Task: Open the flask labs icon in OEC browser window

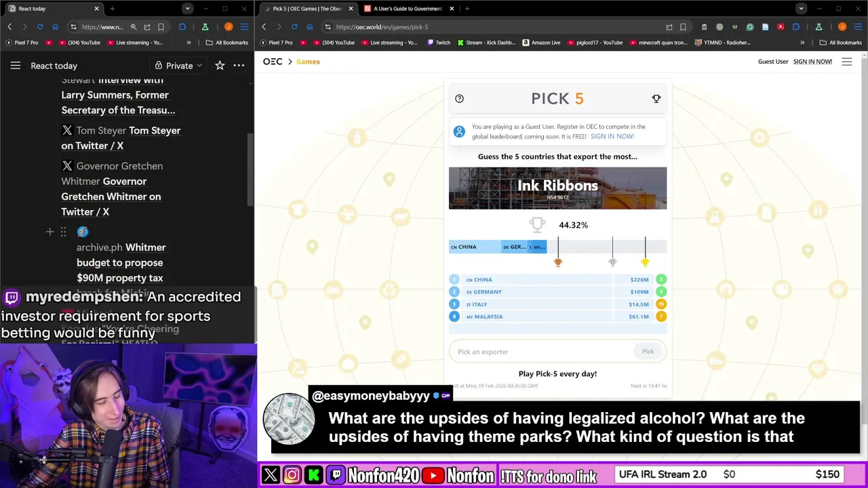Action: (818, 27)
